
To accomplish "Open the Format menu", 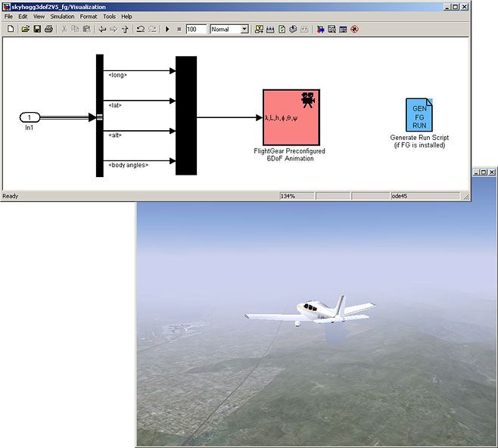I will (x=88, y=17).
